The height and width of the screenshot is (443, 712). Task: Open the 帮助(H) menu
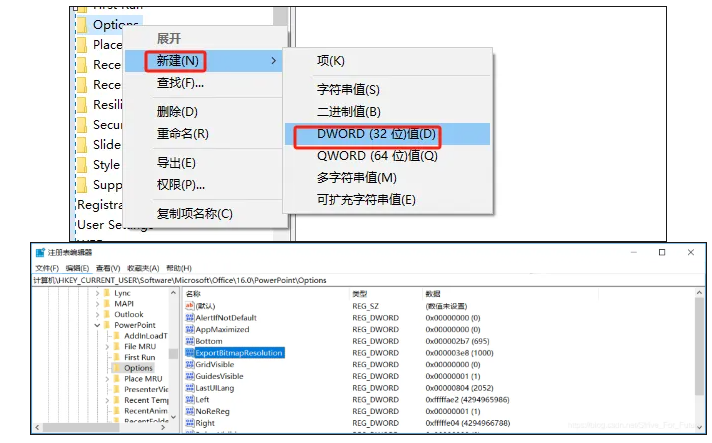point(179,268)
